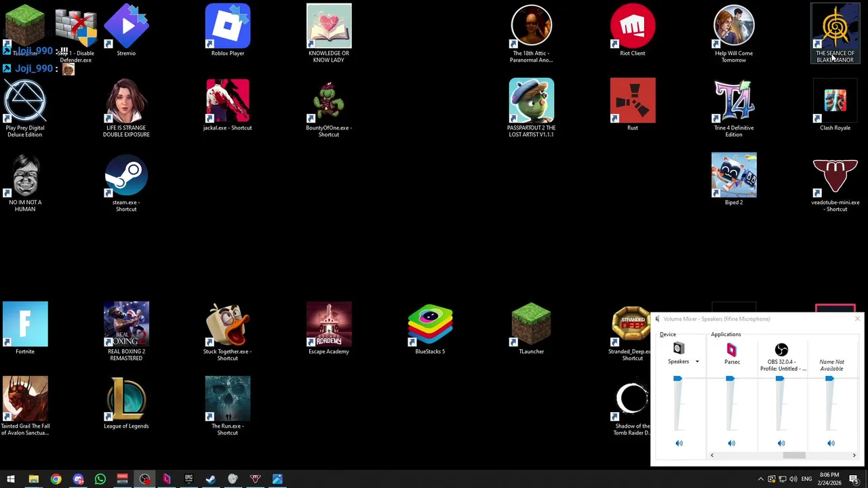Click the system tray volume icon
The image size is (868, 488).
793,479
